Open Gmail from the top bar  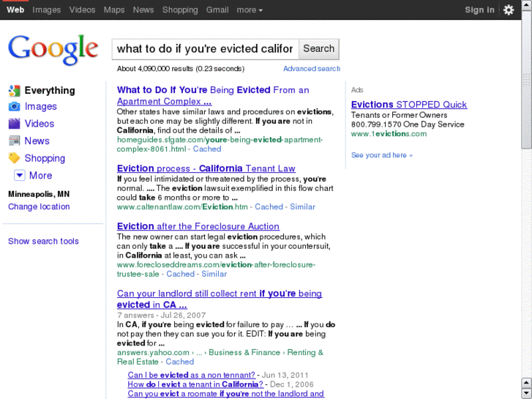pos(217,10)
